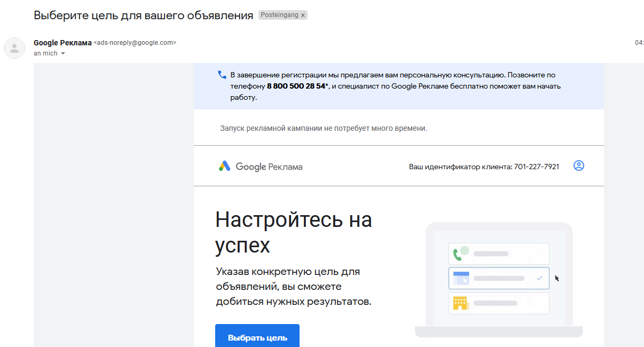Screen dimensions: 644x347
Task: Click the Posteingang label chip text
Action: tap(279, 15)
